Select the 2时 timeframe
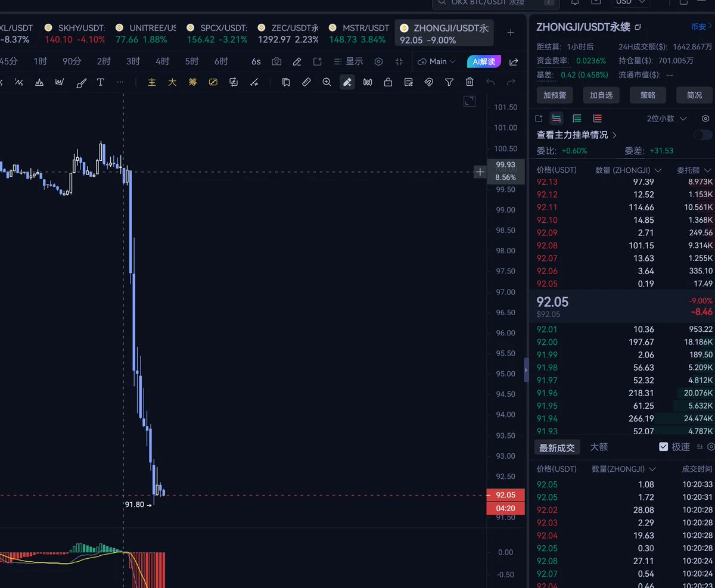 (104, 61)
